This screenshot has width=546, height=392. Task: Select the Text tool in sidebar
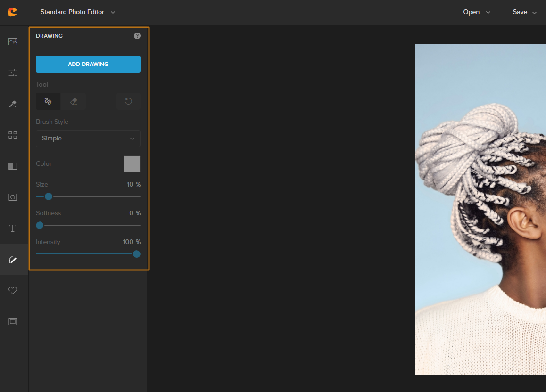[13, 229]
